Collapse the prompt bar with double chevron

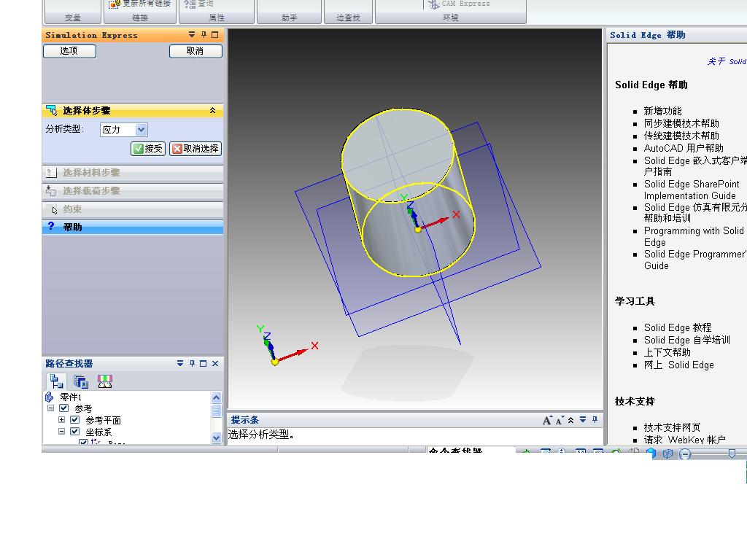tap(570, 420)
